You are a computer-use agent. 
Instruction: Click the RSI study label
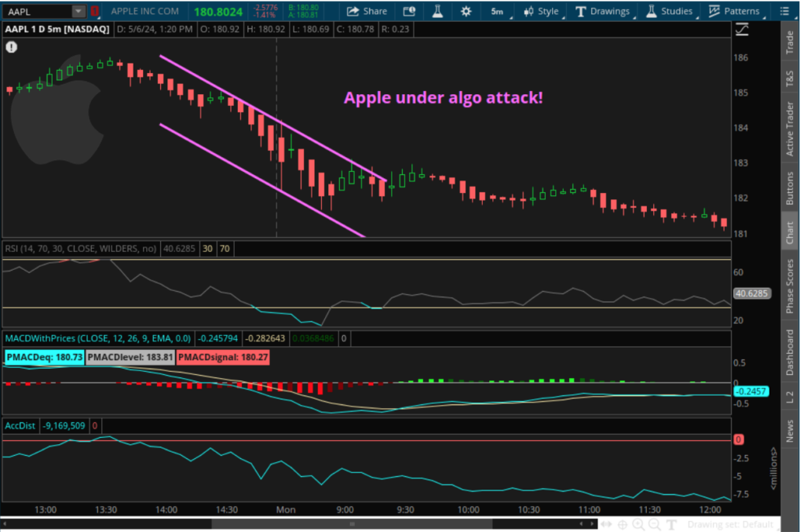coord(81,249)
